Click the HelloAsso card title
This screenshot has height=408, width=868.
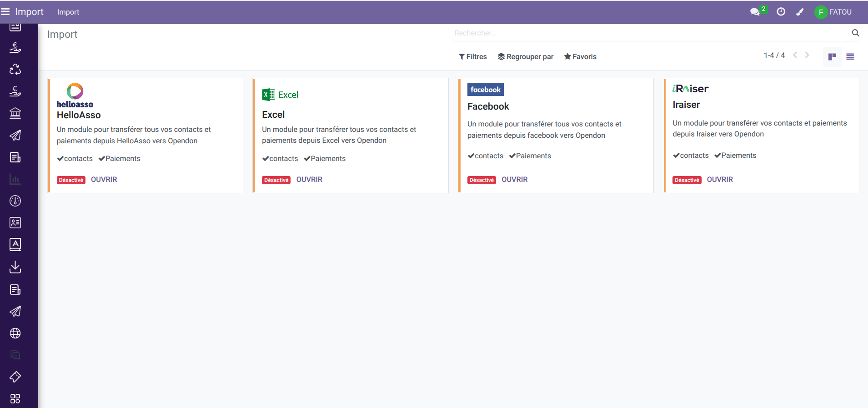click(79, 115)
